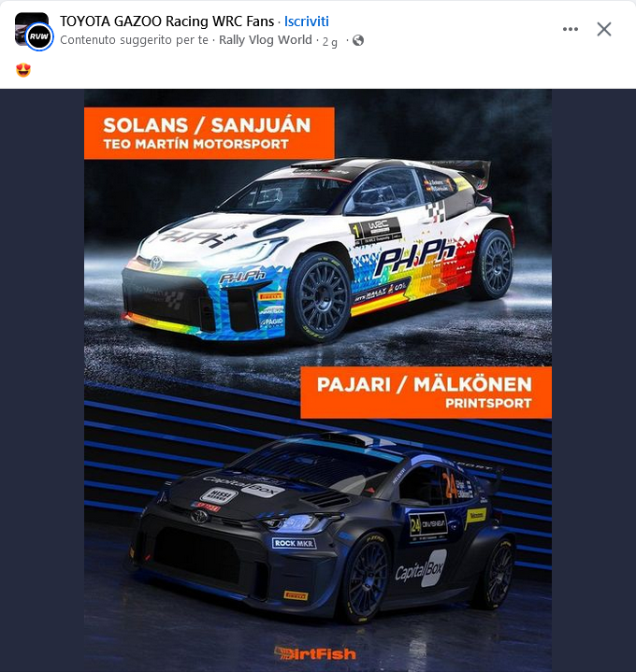Join the group via the Iscriviti link
Image resolution: width=636 pixels, height=672 pixels.
tap(306, 21)
